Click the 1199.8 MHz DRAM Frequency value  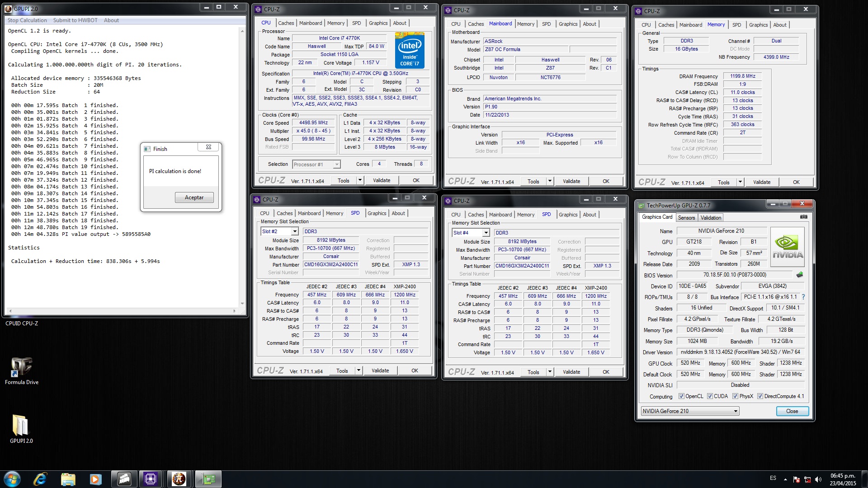click(x=742, y=76)
